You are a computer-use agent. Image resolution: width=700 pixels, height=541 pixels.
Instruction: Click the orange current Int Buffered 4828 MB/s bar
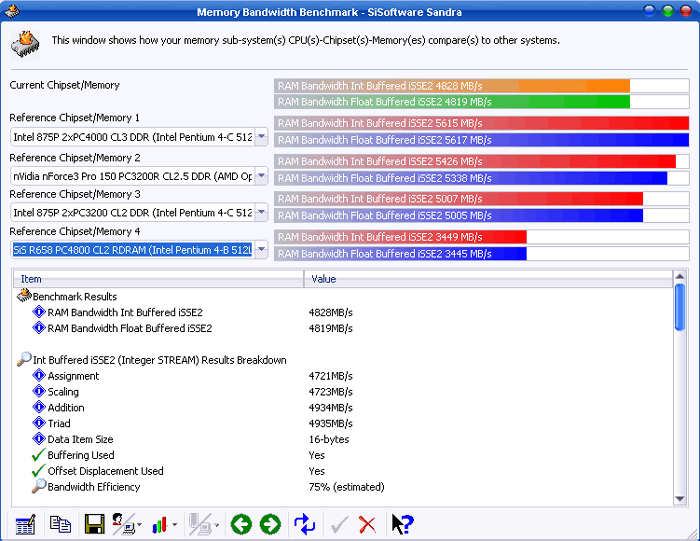click(452, 86)
